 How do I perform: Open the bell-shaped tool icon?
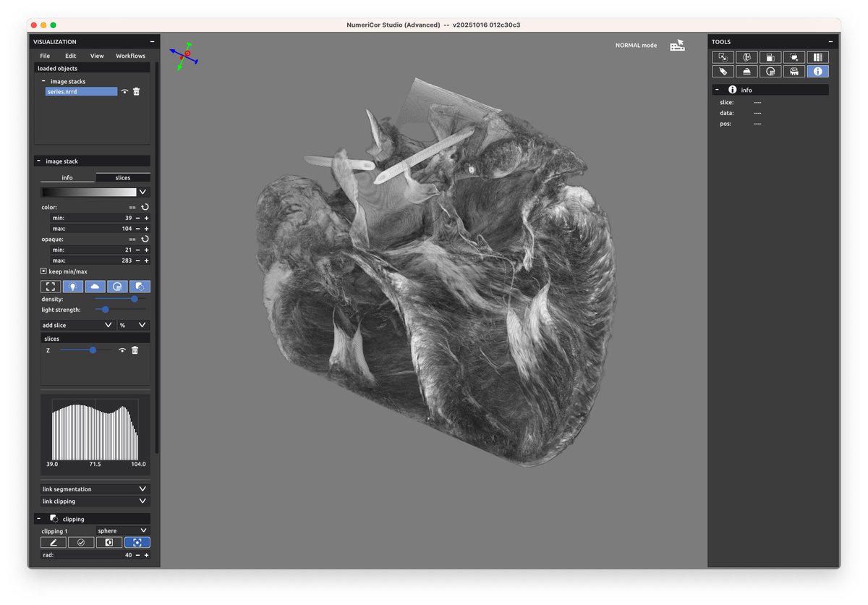746,71
